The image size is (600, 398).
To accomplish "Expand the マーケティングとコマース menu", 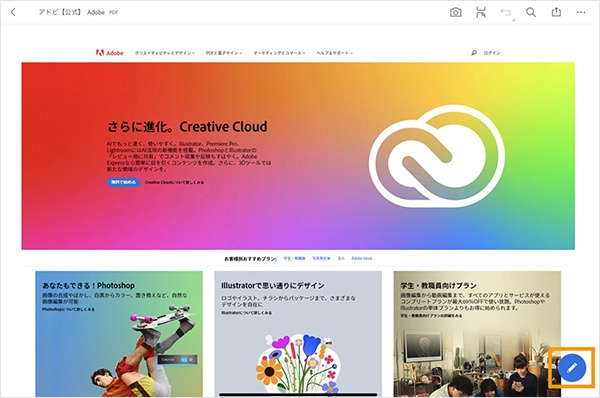I will (x=279, y=53).
